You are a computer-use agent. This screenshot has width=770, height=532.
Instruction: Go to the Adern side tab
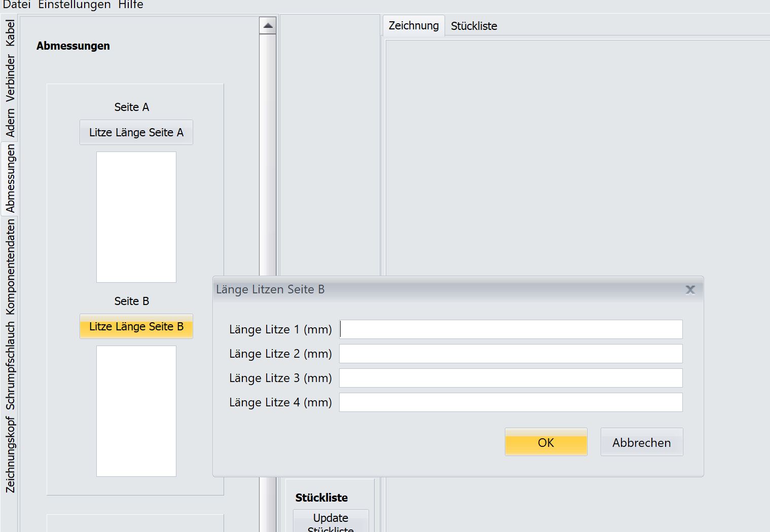pos(10,123)
